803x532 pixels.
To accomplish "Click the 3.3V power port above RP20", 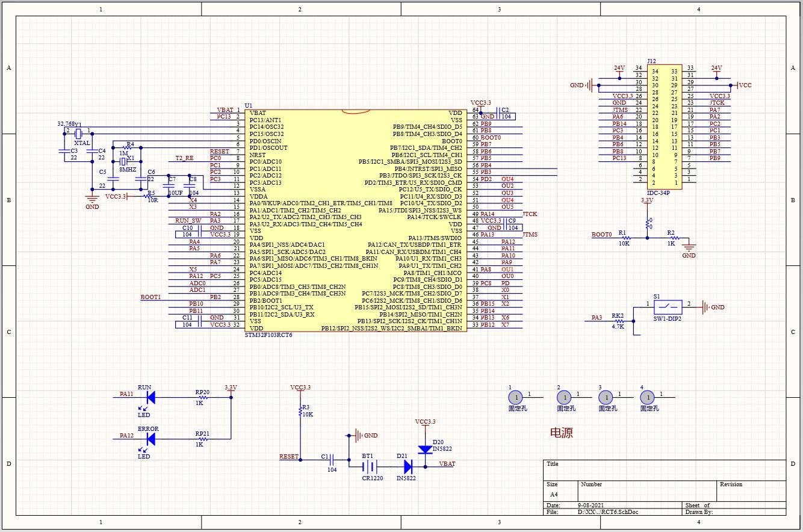I will pyautogui.click(x=231, y=389).
